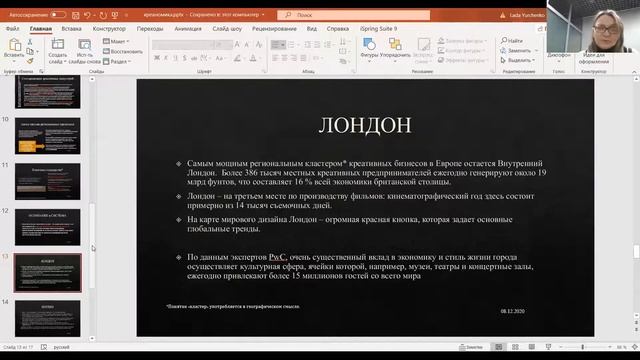
Task: Click the Save disk icon
Action: coord(76,15)
